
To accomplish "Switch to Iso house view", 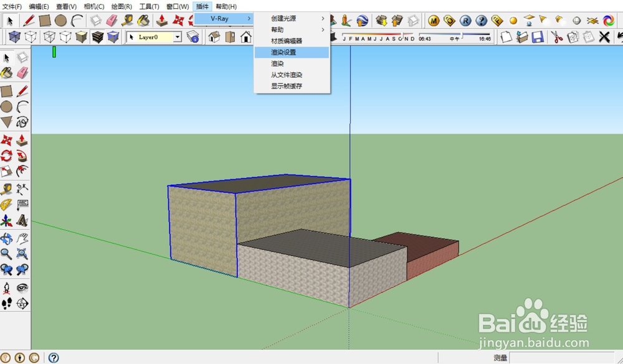I will (214, 37).
